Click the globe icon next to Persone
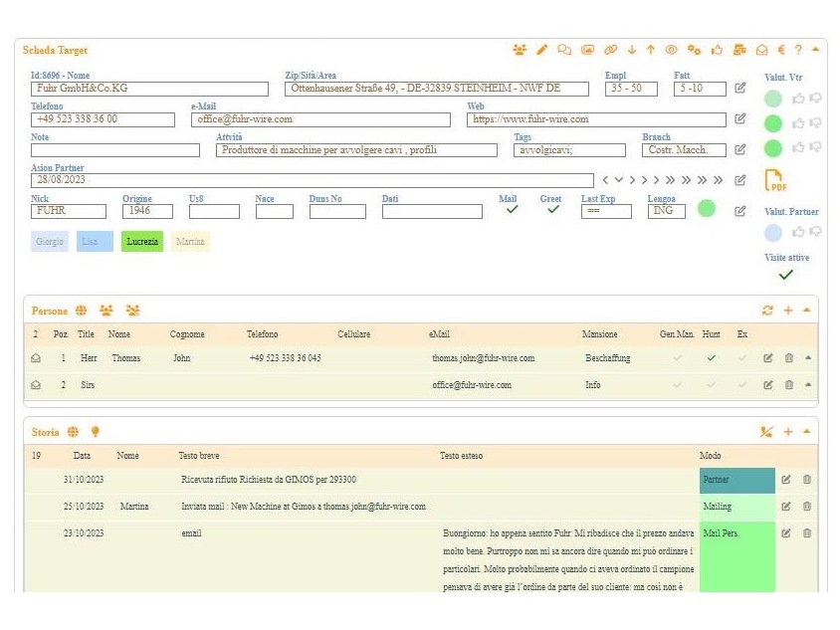Viewport: 840px width, 630px height. [x=81, y=311]
